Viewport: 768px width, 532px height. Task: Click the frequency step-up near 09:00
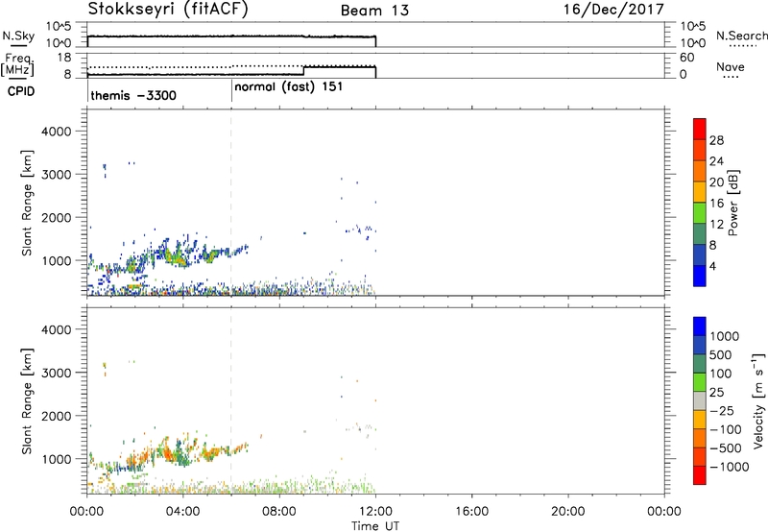304,70
